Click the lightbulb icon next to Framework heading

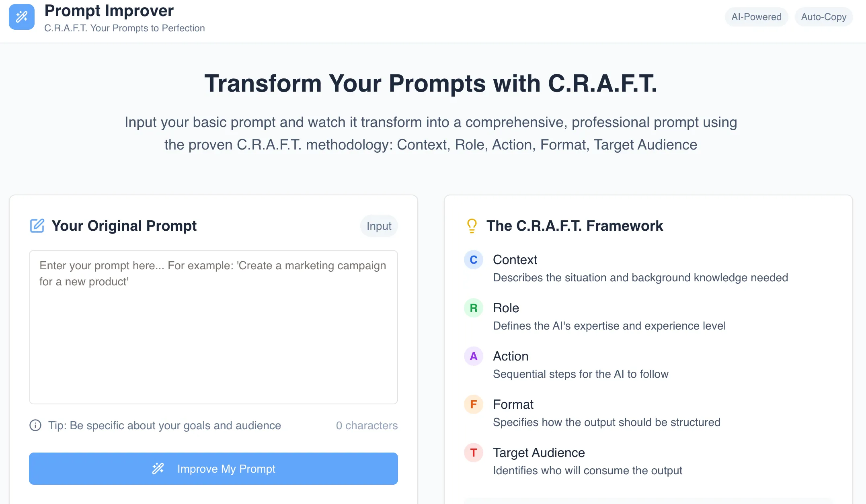[x=472, y=226]
